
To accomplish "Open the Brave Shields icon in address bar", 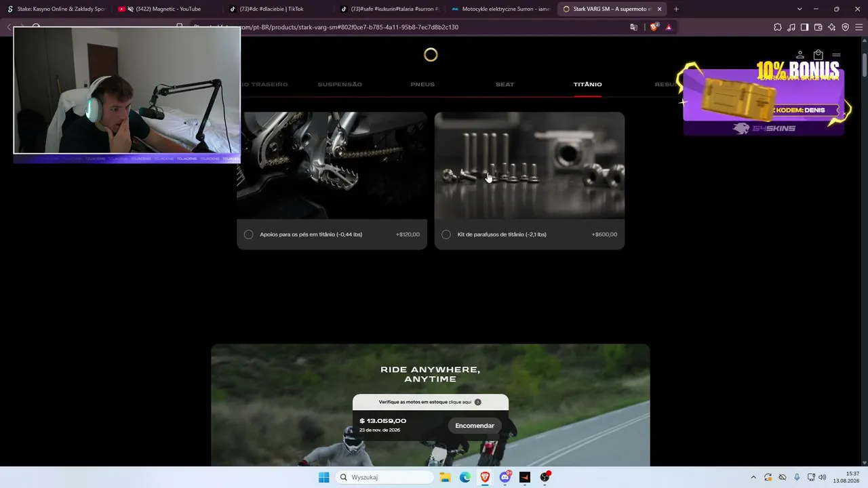I will pyautogui.click(x=654, y=27).
